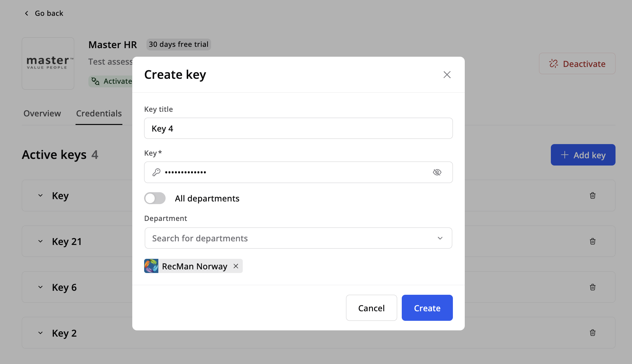Expand the Key 6 row chevron

(40, 287)
